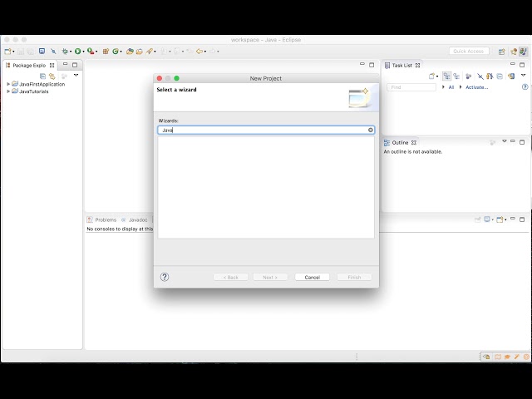Click the All link in Task List
The image size is (532, 399).
[x=451, y=87]
